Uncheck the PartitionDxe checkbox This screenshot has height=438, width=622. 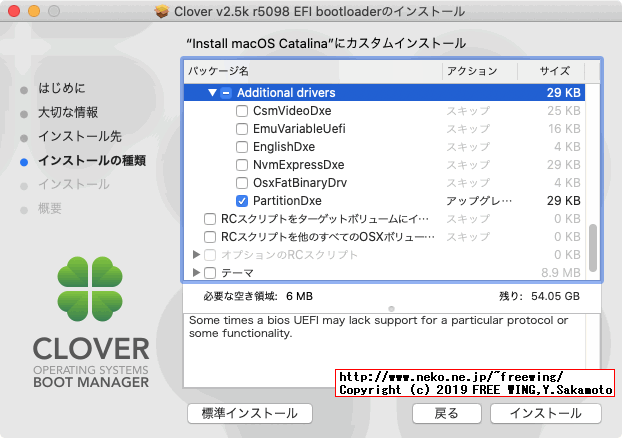click(x=242, y=201)
